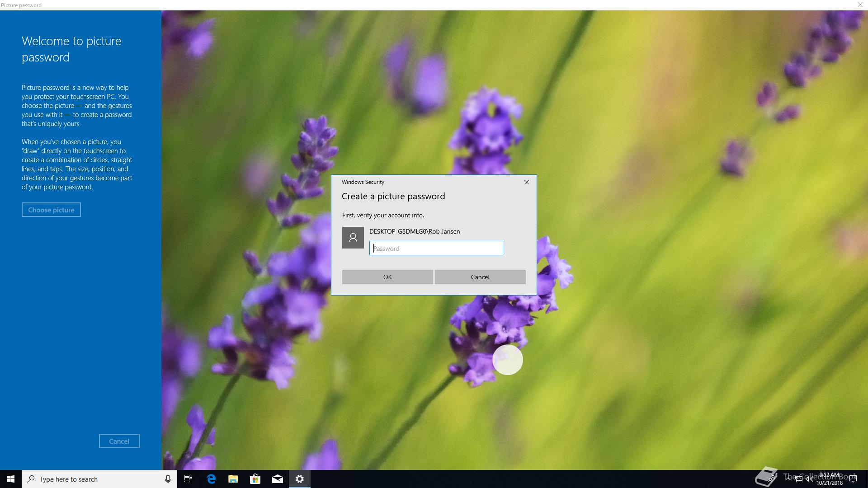This screenshot has width=868, height=488.
Task: Click Cancel in the blue sidebar
Action: point(119,441)
